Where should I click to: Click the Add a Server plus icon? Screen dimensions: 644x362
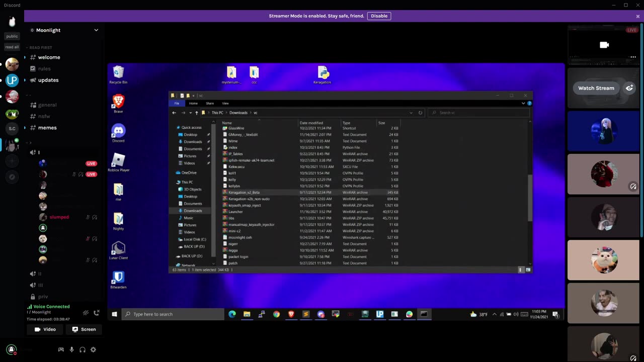coord(12,161)
